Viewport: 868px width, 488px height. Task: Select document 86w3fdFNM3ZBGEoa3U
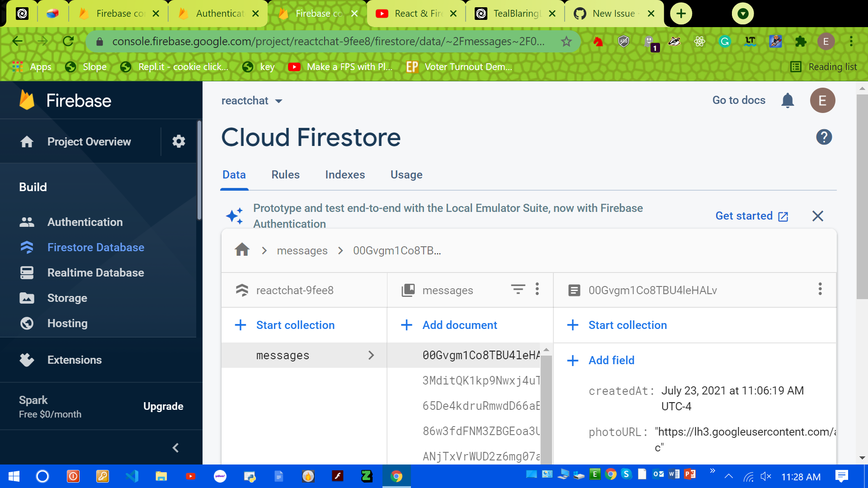point(481,431)
